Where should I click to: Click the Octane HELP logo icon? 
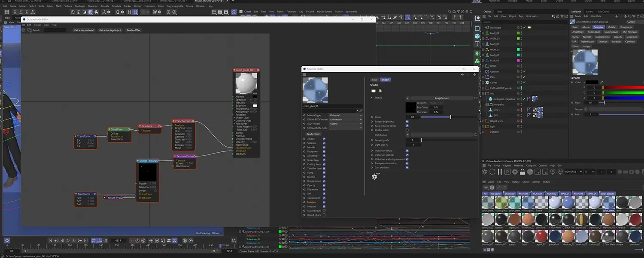375,176
